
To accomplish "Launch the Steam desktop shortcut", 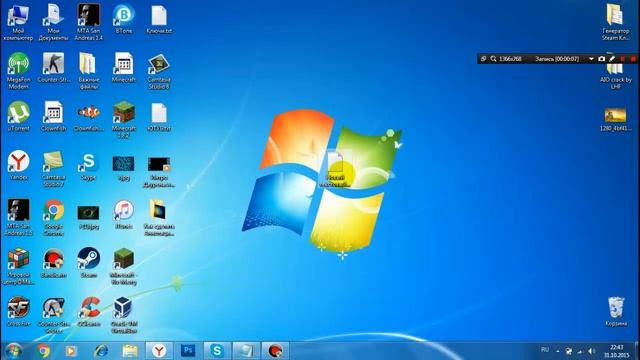I will (89, 263).
